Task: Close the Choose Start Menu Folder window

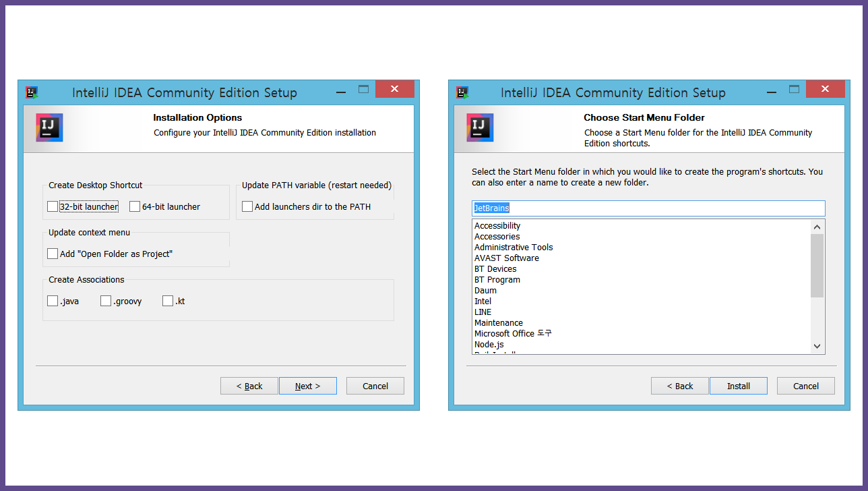Action: pos(826,89)
